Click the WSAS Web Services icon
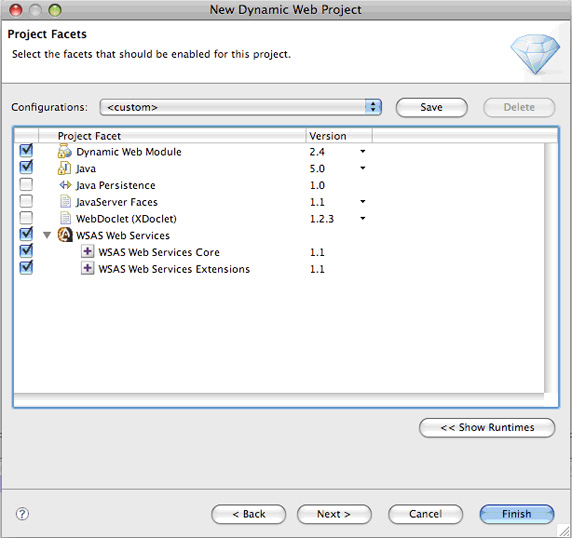The width and height of the screenshot is (572, 538). click(x=65, y=235)
